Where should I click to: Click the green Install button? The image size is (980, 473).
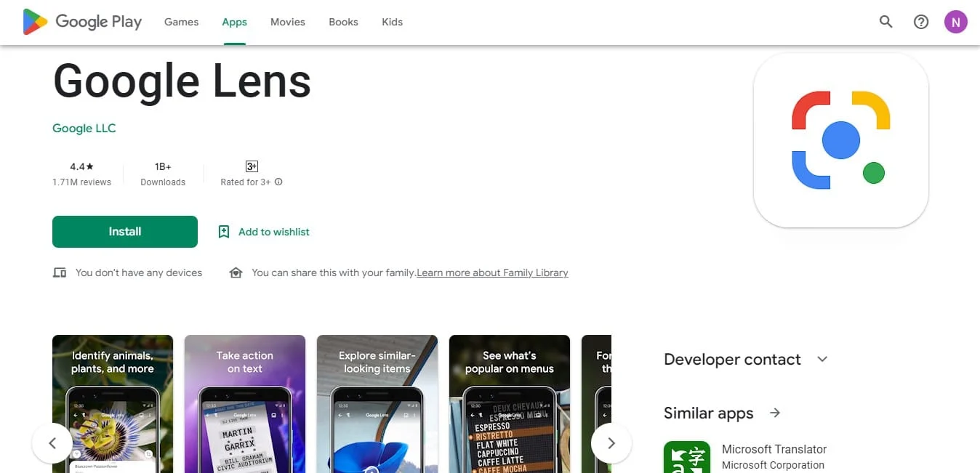125,232
